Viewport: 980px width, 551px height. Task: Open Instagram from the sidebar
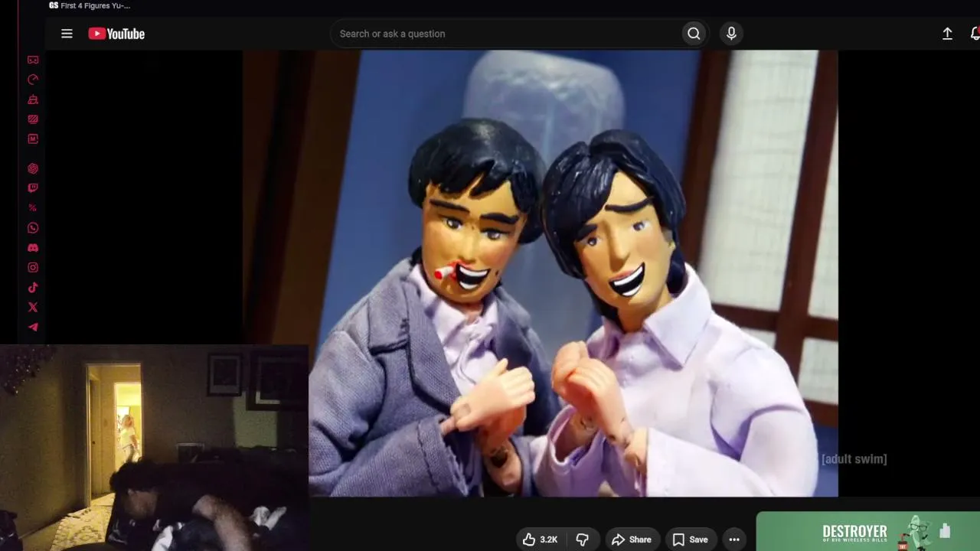pos(33,268)
